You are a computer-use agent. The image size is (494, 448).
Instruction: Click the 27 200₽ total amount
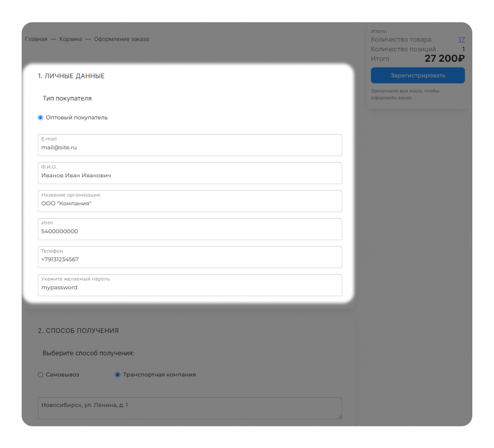(444, 59)
